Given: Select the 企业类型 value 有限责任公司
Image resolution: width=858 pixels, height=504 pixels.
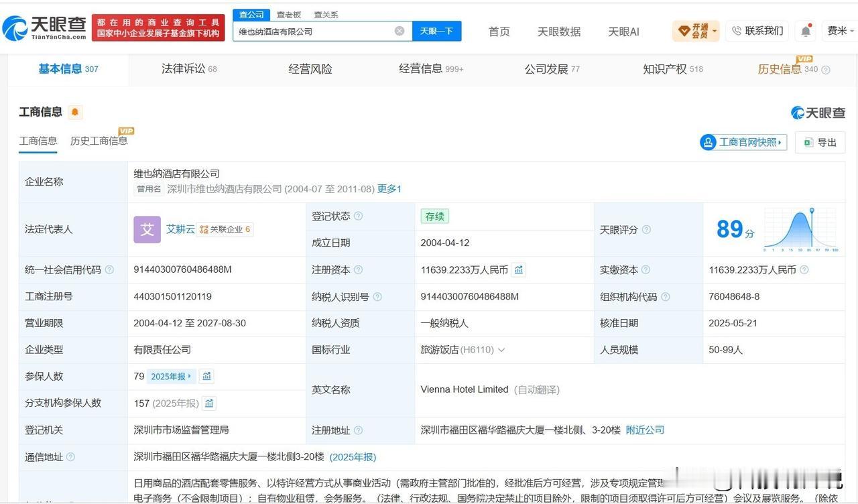Looking at the screenshot, I should [x=162, y=350].
